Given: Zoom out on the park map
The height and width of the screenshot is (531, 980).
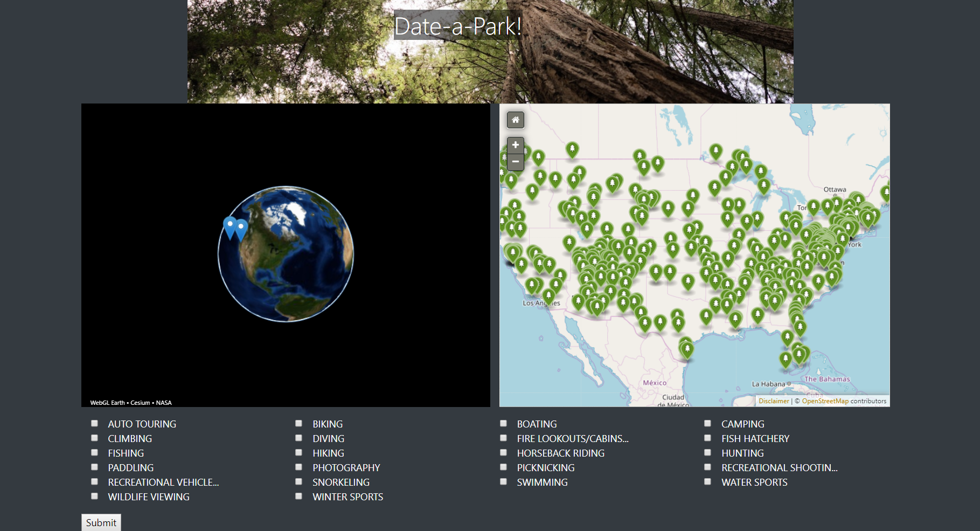Looking at the screenshot, I should (x=516, y=162).
